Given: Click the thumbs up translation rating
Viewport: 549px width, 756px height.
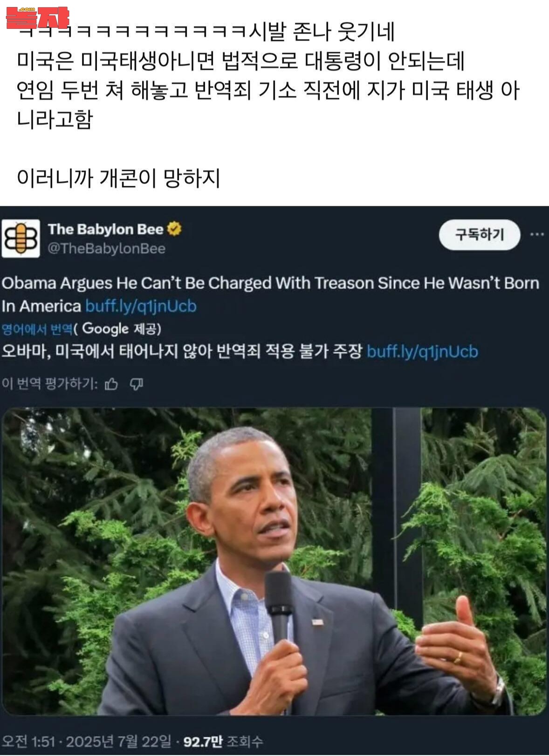Looking at the screenshot, I should 111,384.
